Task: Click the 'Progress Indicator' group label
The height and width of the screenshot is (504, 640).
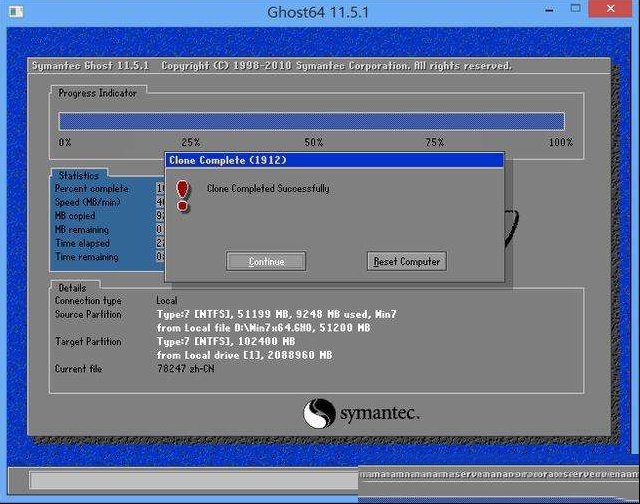Action: click(x=97, y=93)
